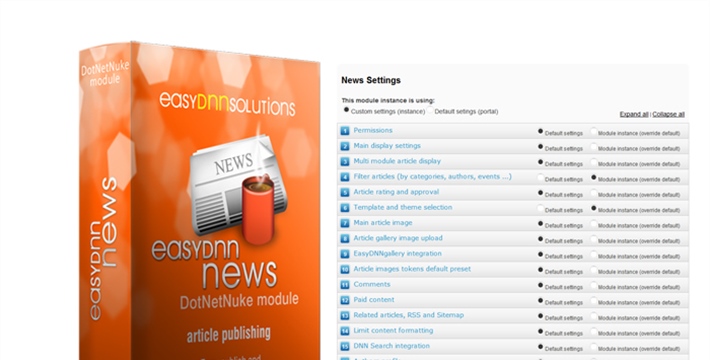Expand the Main article image section
710x360 pixels.
point(383,223)
